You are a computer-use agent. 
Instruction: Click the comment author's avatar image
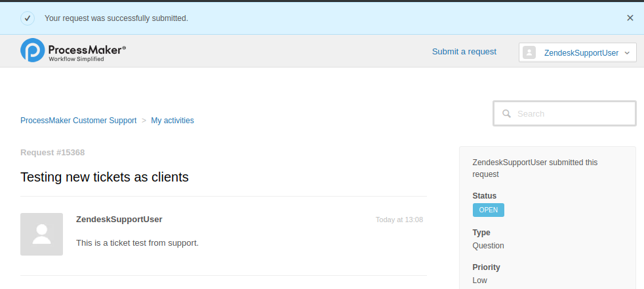(x=42, y=234)
